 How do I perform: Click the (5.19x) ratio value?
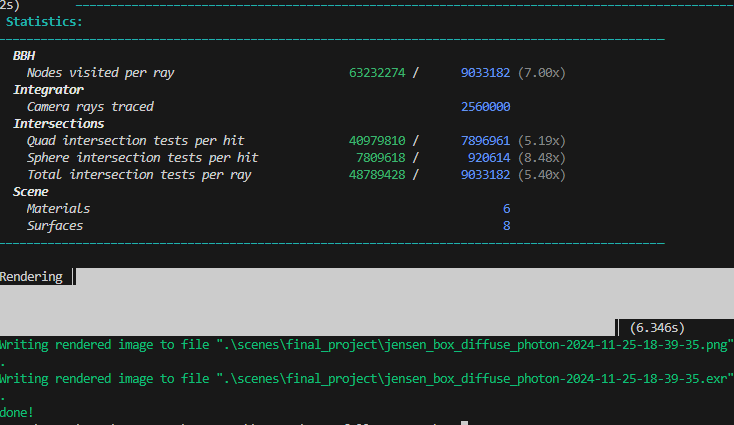click(542, 141)
